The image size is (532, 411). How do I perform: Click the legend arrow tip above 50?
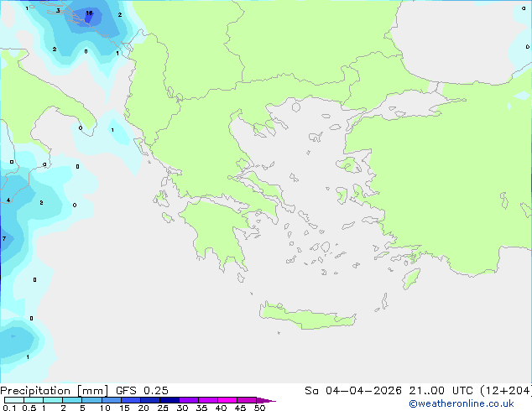[x=266, y=400]
